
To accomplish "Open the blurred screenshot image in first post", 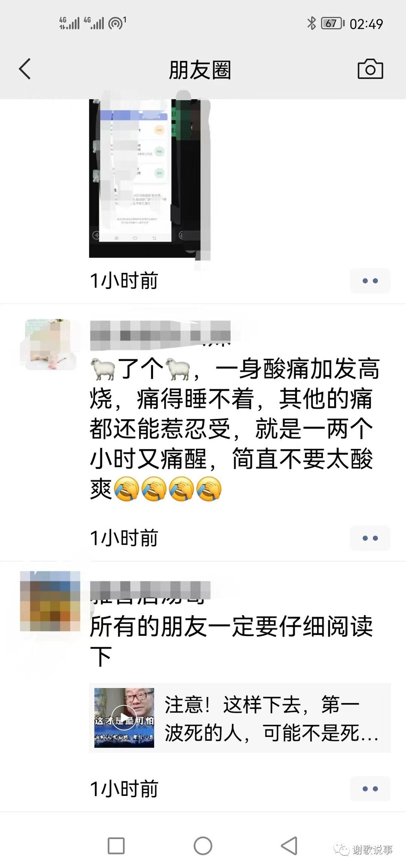I will pos(150,178).
